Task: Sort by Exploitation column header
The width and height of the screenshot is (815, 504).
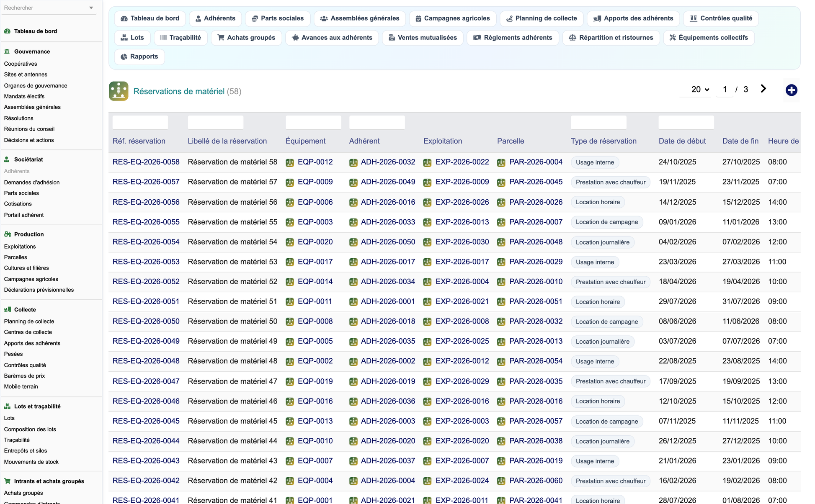Action: [x=443, y=141]
